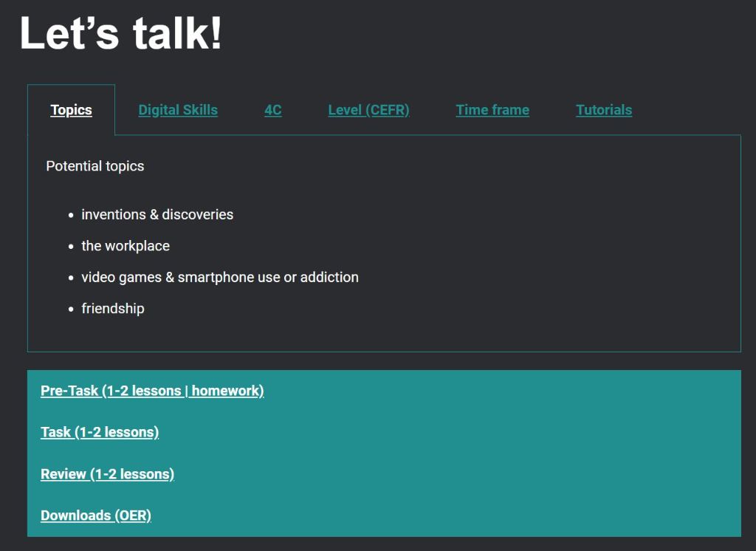
Task: Click the bullet point beside "the workplace"
Action: (72, 247)
